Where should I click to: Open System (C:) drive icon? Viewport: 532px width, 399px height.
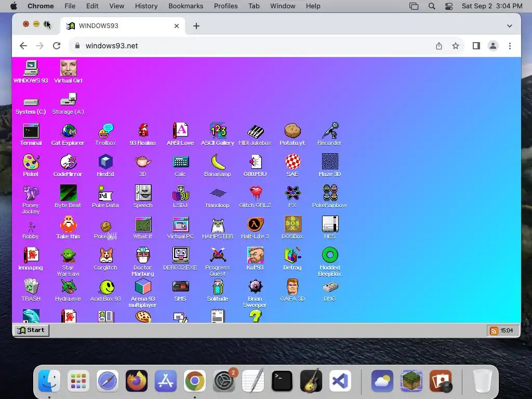[x=31, y=106]
